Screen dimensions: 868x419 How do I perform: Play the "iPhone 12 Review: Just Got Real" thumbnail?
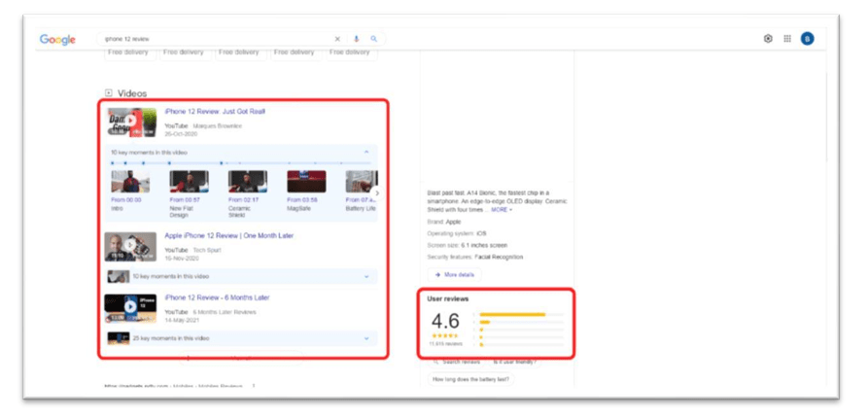[132, 122]
